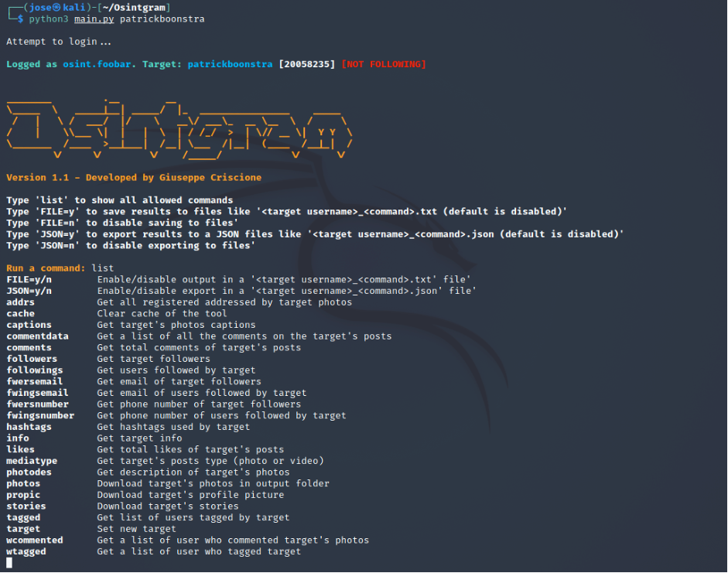This screenshot has height=573, width=728.
Task: Click the 'Download target's profile picture' description
Action: 190,495
